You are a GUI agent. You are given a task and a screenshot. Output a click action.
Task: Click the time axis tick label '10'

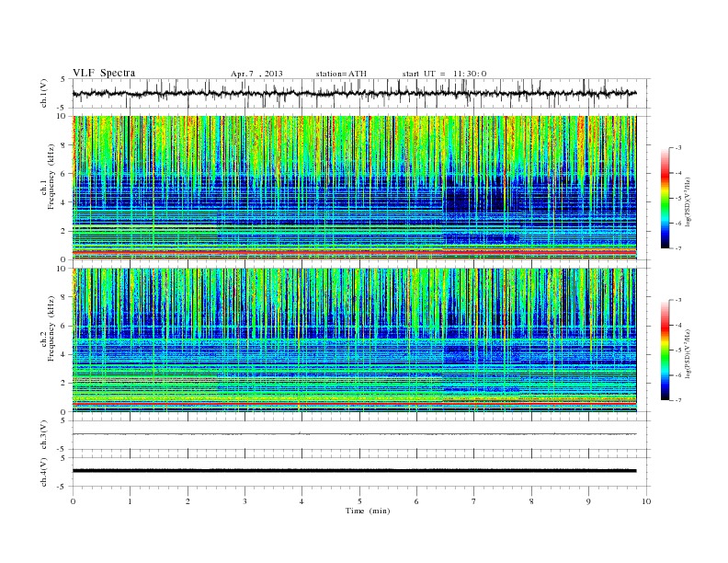tap(646, 501)
